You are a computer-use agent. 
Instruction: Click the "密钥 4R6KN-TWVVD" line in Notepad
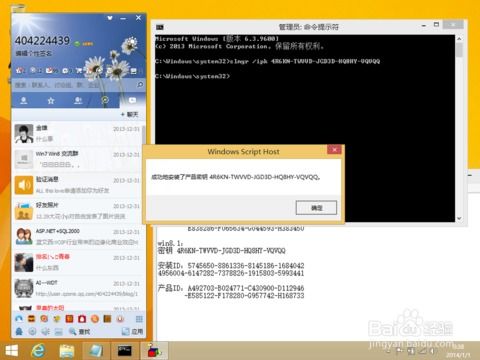[222, 251]
